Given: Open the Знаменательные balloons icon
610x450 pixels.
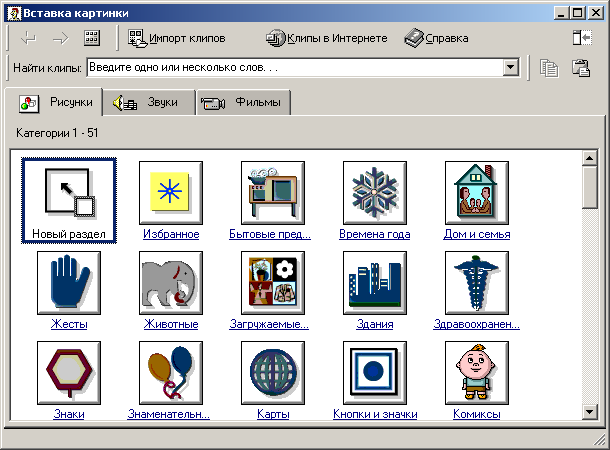Looking at the screenshot, I should (171, 373).
